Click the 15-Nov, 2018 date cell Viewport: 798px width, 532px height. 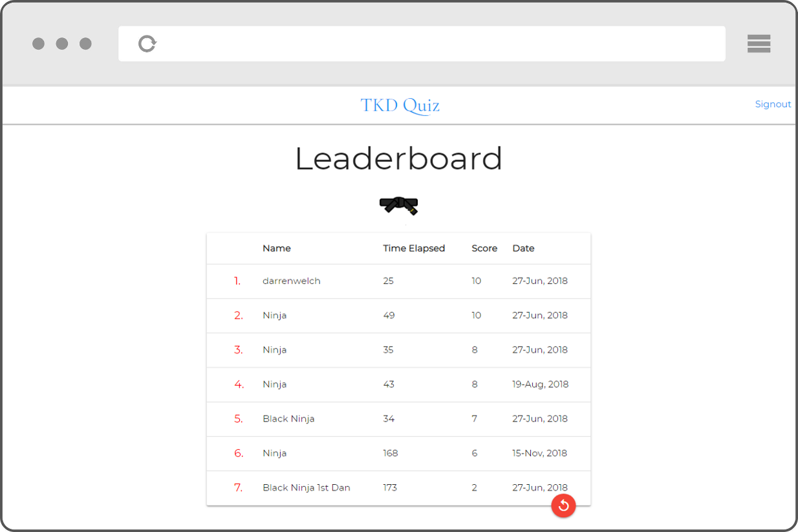point(539,453)
